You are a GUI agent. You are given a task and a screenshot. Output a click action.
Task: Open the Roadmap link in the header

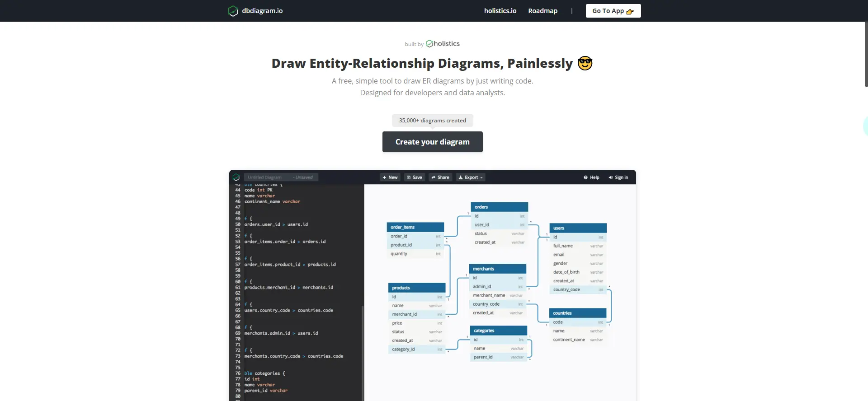[542, 11]
